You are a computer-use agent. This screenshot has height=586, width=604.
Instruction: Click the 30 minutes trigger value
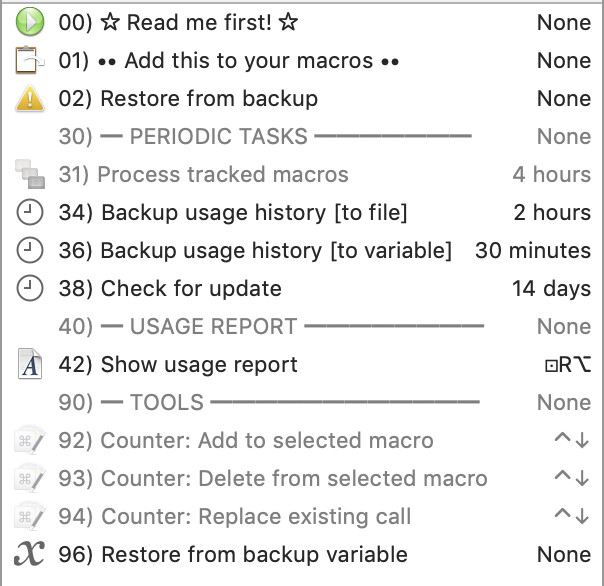[533, 250]
